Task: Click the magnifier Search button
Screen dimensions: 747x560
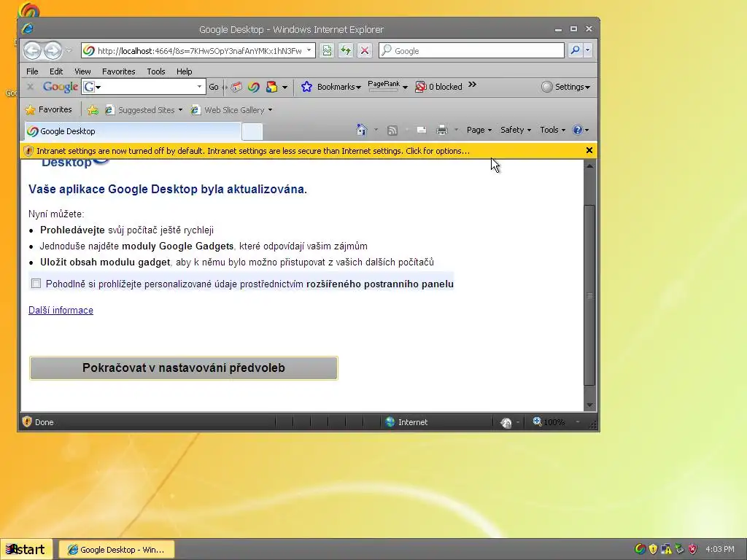Action: [x=575, y=50]
